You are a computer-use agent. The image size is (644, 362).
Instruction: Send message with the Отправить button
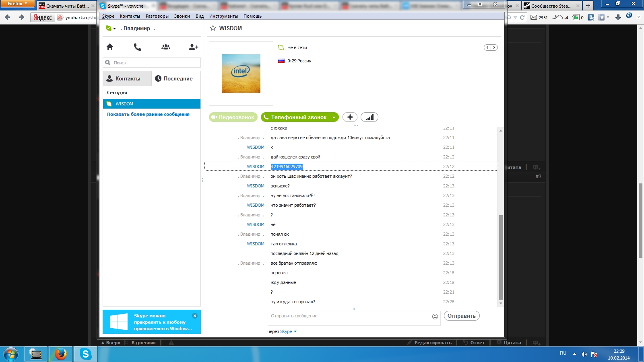[x=462, y=316]
